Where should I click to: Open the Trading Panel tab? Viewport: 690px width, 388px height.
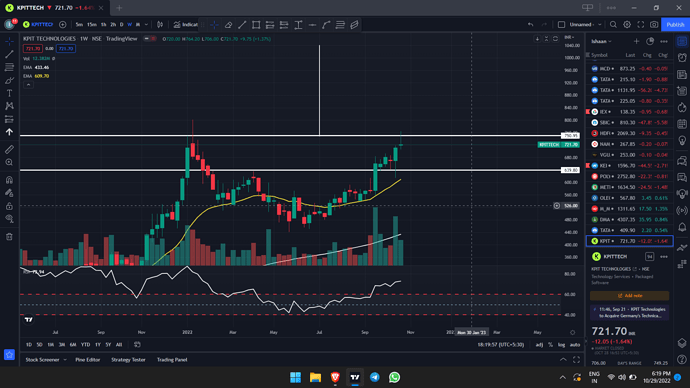172,360
